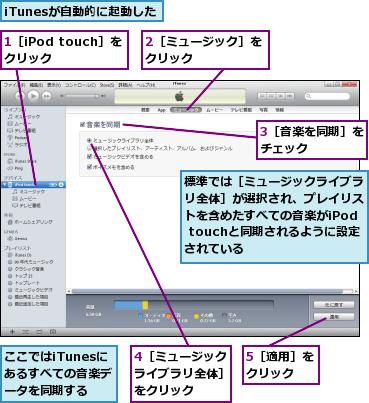Open the トップレート playlist
The height and width of the screenshot is (403, 369).
[24, 283]
